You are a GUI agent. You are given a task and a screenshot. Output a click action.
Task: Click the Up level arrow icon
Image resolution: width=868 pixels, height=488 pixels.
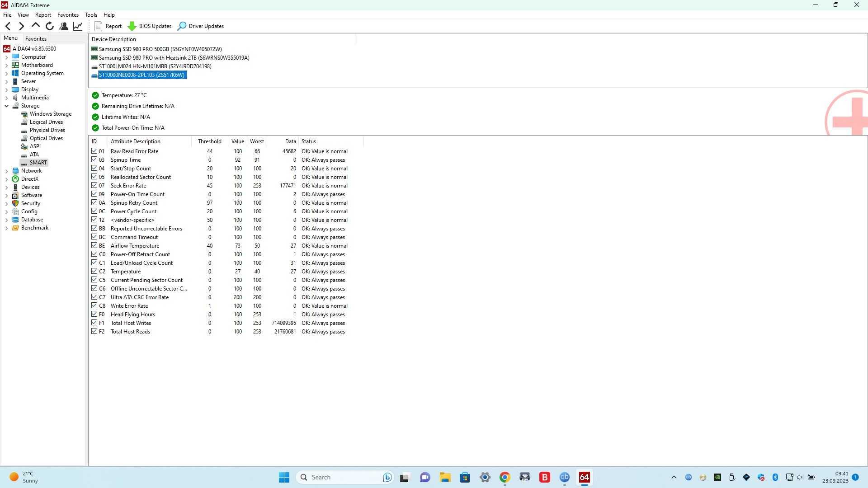pos(35,26)
